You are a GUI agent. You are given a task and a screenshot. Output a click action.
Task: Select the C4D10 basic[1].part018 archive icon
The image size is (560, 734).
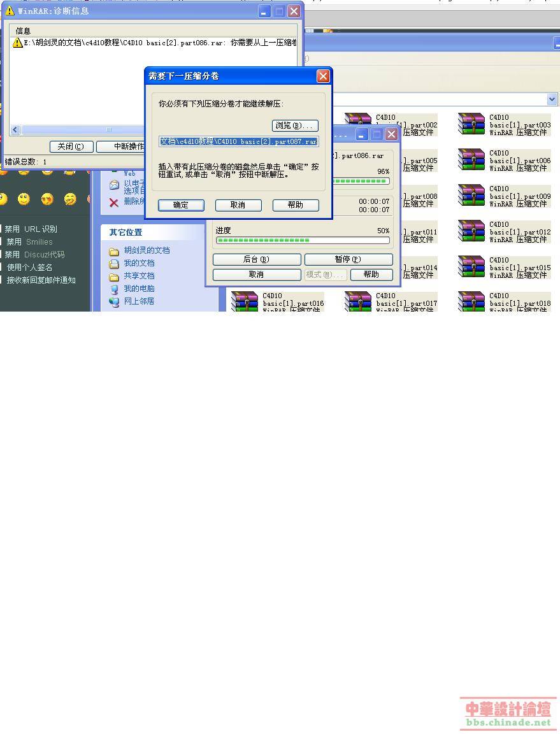[x=471, y=301]
